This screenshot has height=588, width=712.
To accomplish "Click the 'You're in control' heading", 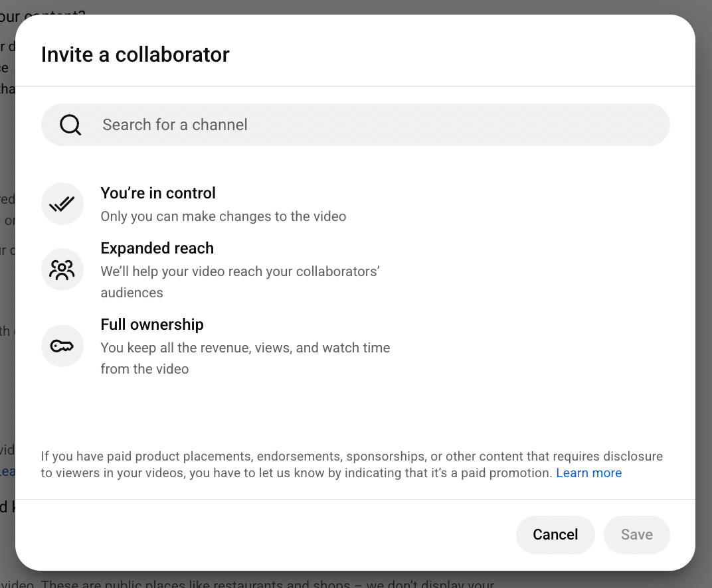I will (157, 193).
